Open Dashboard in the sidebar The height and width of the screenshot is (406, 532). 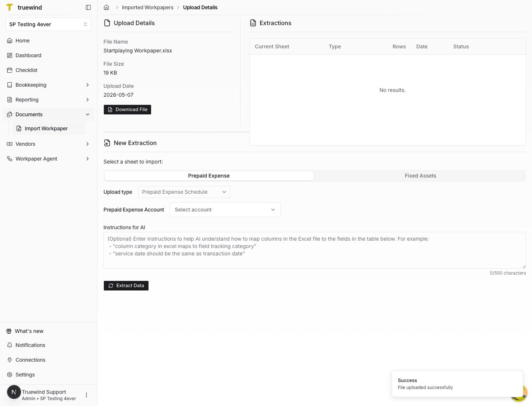48,55
